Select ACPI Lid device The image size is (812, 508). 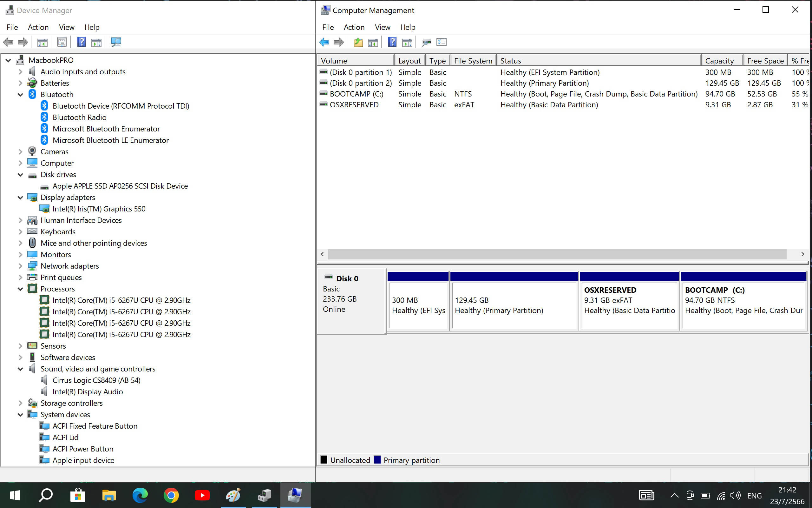point(65,438)
